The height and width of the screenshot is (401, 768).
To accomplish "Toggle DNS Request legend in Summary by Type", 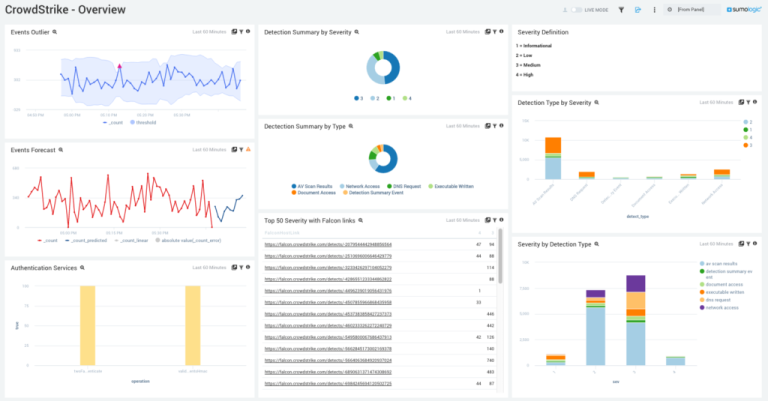I will point(404,186).
